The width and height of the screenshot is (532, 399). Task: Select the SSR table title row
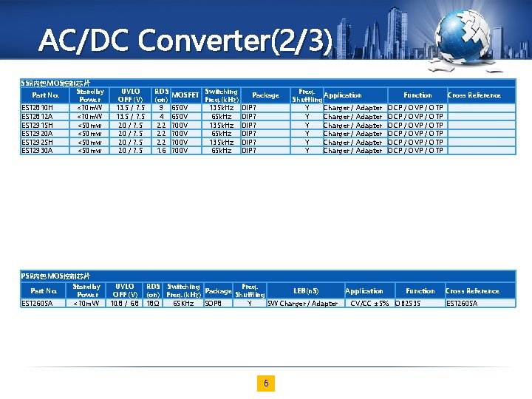268,83
